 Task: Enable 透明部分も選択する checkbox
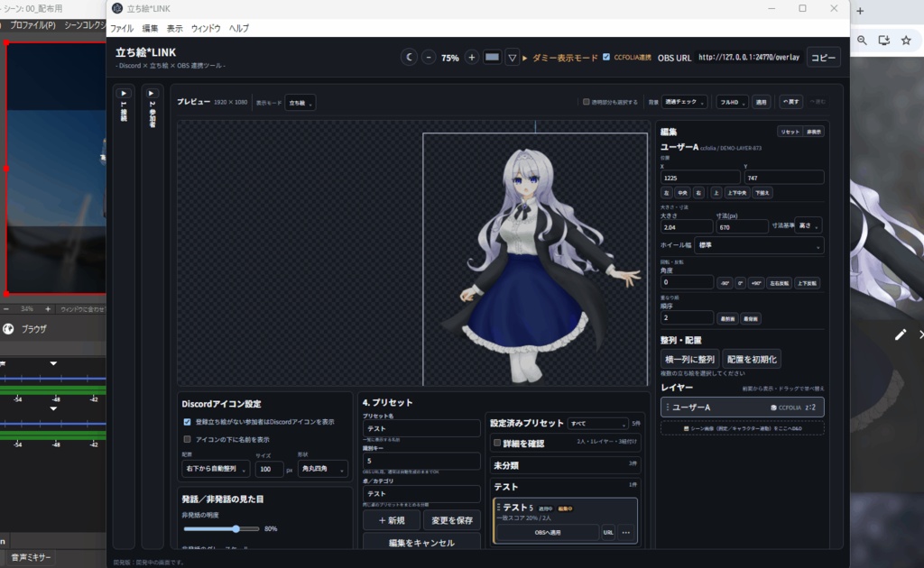click(x=587, y=102)
